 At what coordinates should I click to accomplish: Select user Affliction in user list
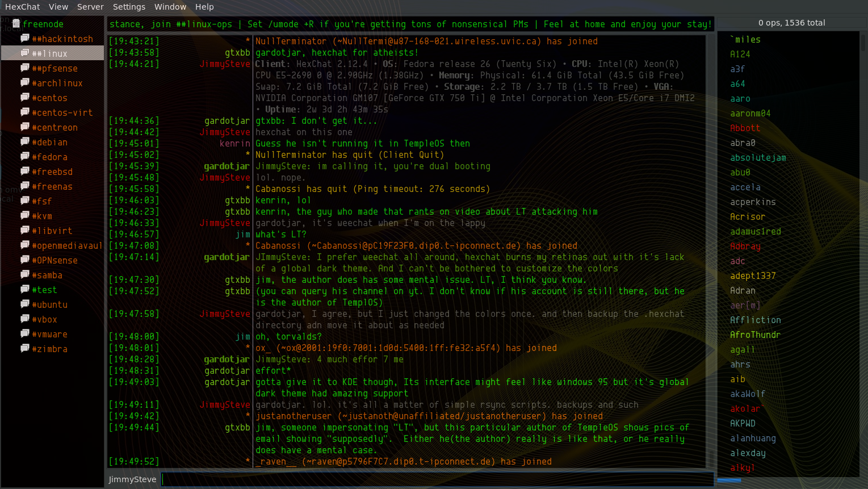tap(756, 320)
